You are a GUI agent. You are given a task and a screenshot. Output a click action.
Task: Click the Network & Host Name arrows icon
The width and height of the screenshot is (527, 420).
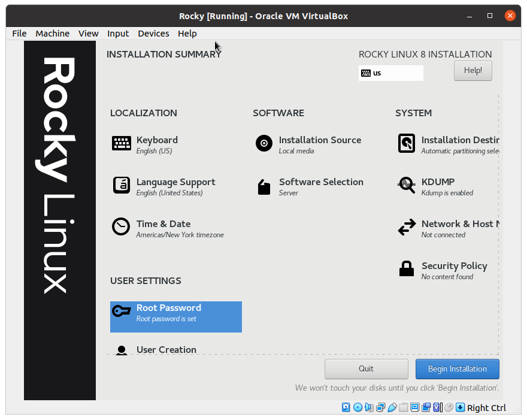coord(407,227)
